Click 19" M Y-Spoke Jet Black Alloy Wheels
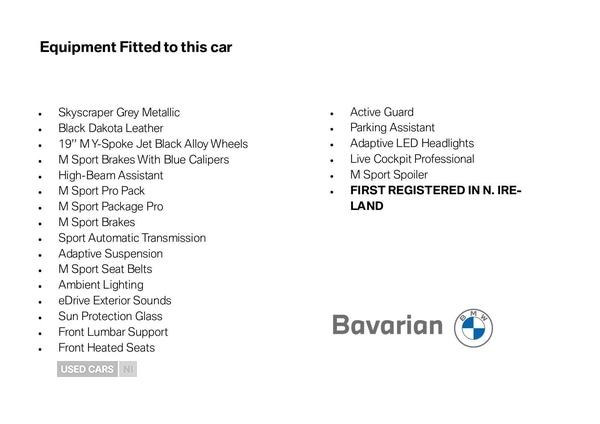The height and width of the screenshot is (424, 600). [152, 144]
